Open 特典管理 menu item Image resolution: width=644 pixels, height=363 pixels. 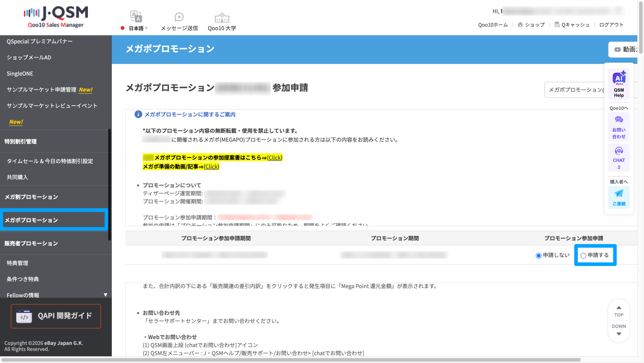17,263
